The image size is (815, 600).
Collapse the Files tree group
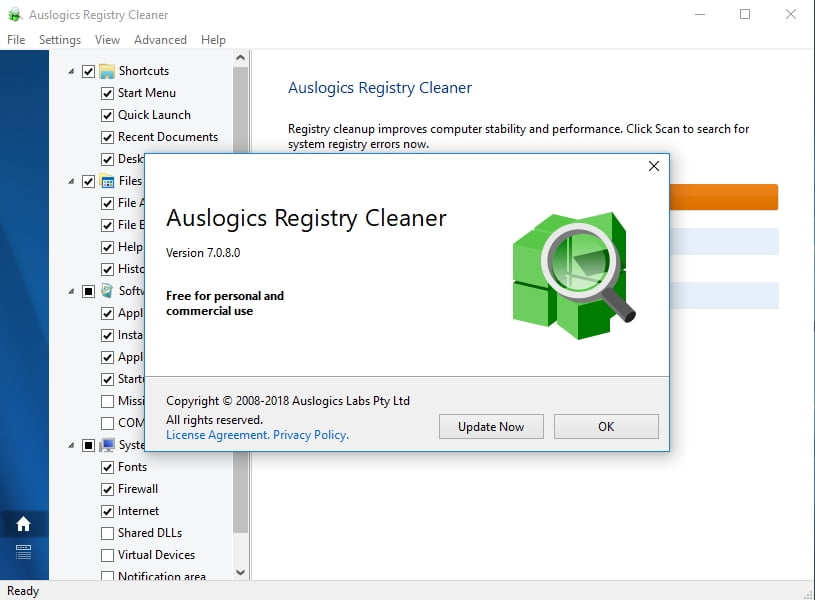(71, 181)
